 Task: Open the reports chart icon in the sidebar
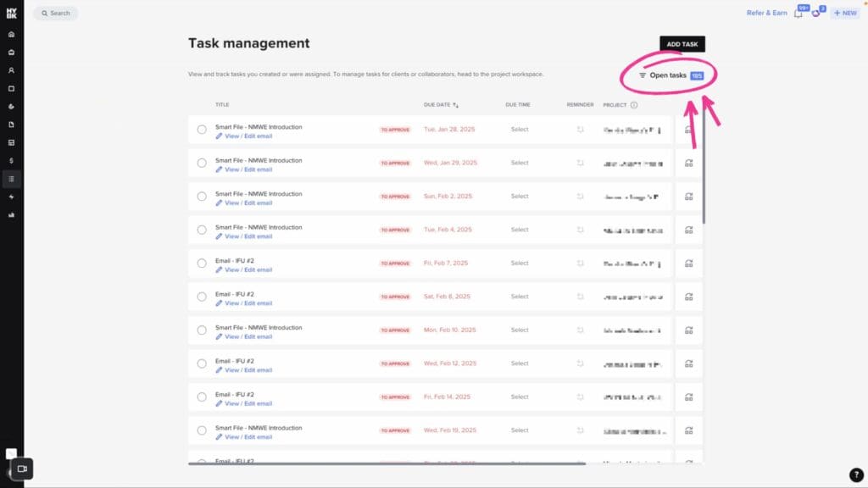coord(12,214)
